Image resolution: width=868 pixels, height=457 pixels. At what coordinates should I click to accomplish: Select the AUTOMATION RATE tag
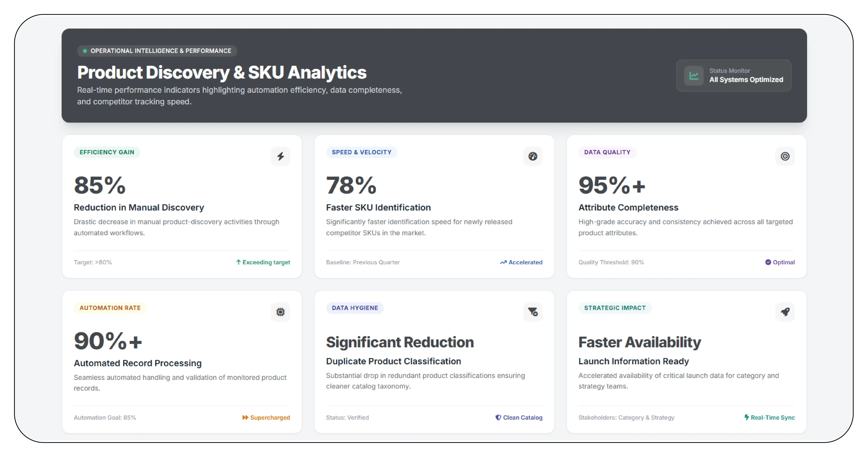(x=110, y=308)
